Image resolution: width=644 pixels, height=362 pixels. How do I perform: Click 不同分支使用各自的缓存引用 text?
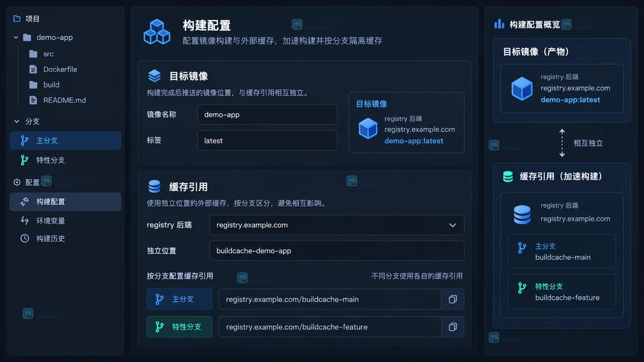pos(417,277)
